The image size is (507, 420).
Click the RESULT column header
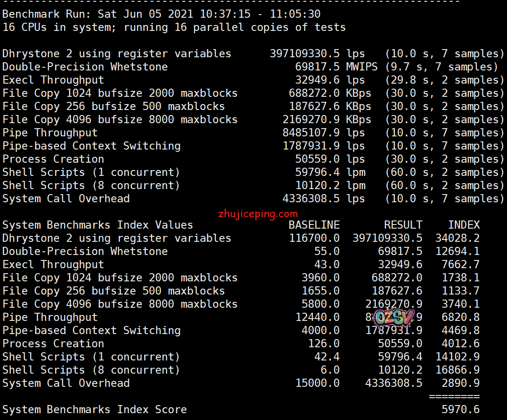[403, 225]
